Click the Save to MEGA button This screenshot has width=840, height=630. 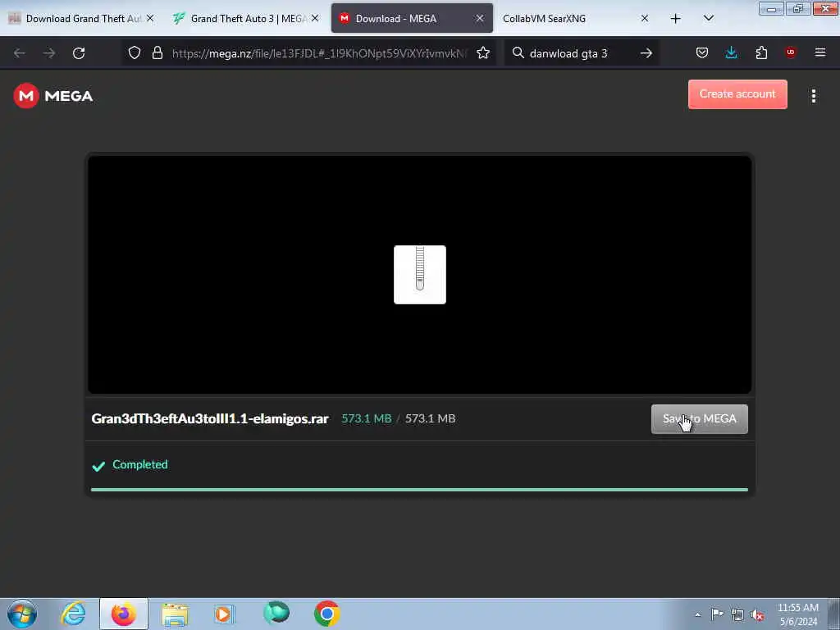(699, 419)
